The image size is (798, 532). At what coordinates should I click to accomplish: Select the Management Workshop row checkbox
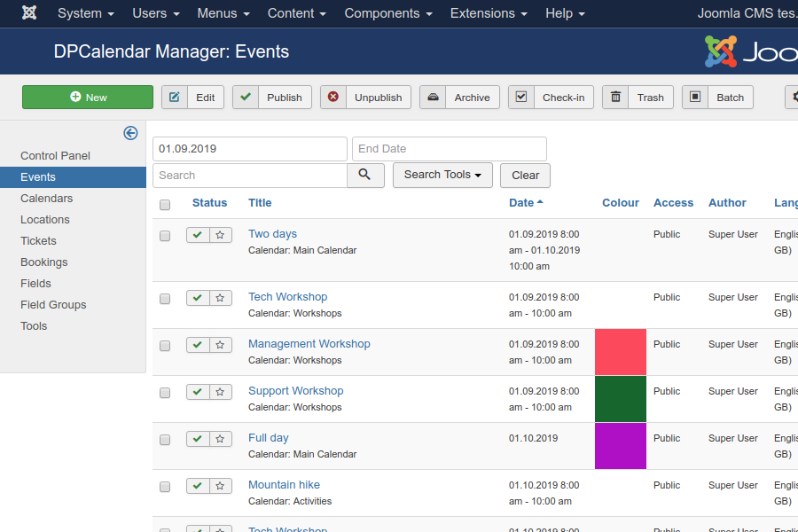pyautogui.click(x=165, y=346)
